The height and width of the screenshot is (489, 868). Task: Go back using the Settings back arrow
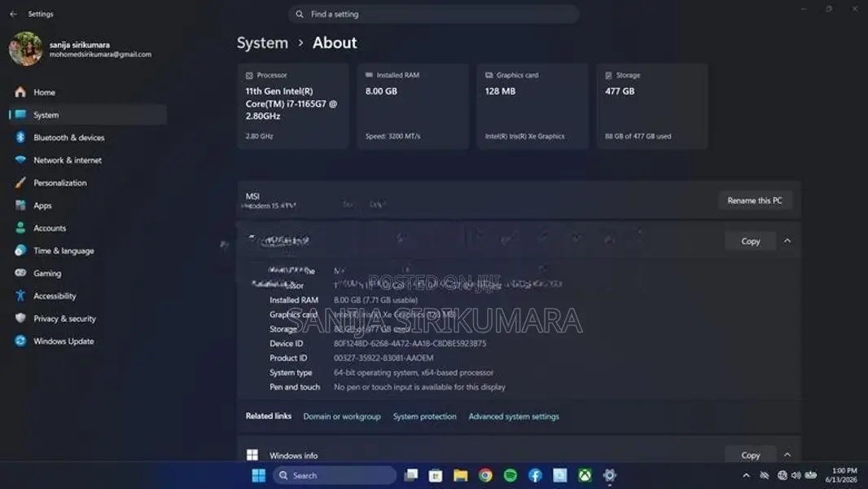pos(13,14)
